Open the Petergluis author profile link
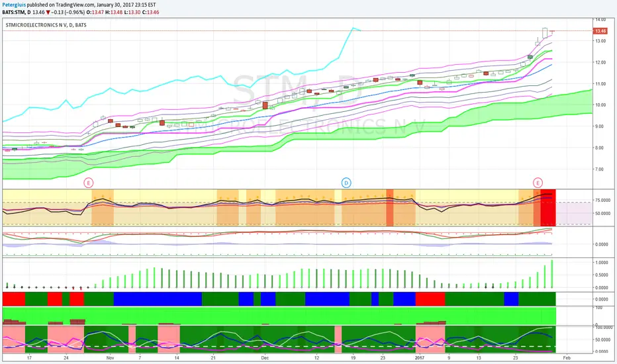Viewport: 617px width, 364px height. pos(14,5)
